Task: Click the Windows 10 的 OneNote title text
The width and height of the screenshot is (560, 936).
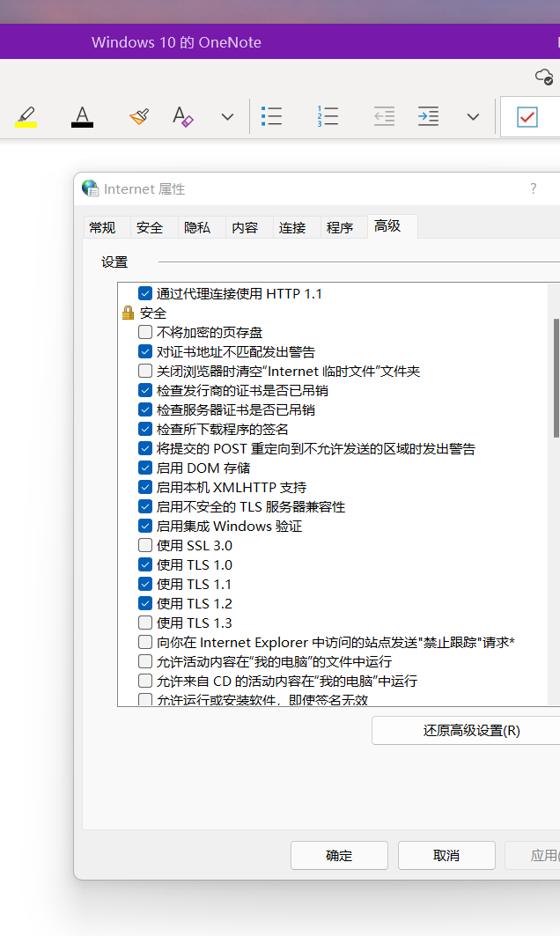Action: click(x=176, y=42)
